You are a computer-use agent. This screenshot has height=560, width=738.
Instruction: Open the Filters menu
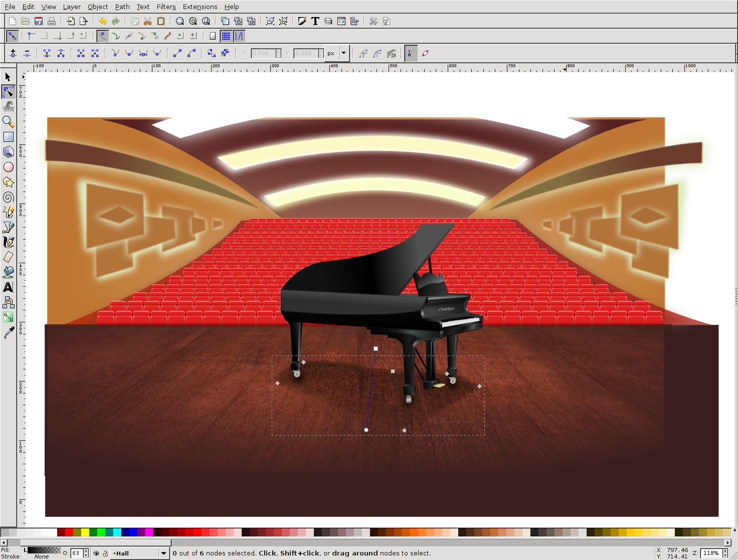click(166, 7)
